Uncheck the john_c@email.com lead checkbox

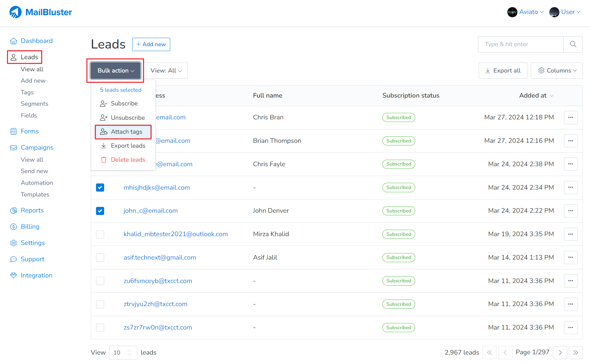pos(100,211)
